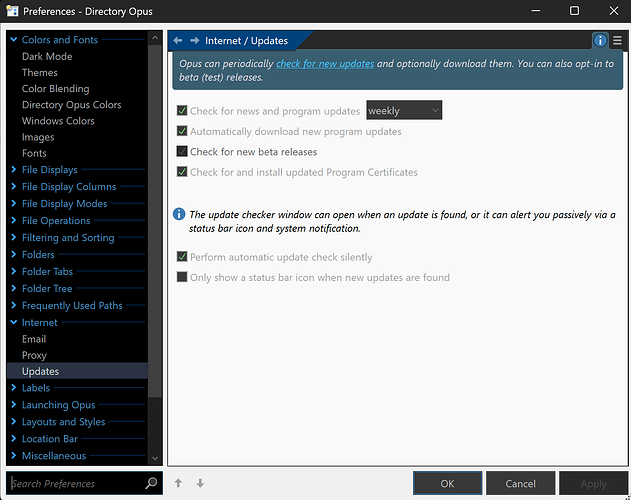Viewport: 631px width, 500px height.
Task: Expand the Folder Tree category
Action: tap(14, 288)
